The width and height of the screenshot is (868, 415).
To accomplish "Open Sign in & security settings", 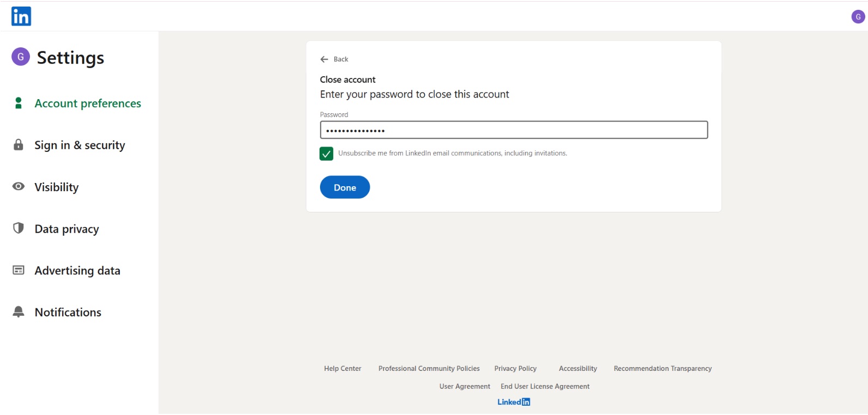I will [80, 145].
